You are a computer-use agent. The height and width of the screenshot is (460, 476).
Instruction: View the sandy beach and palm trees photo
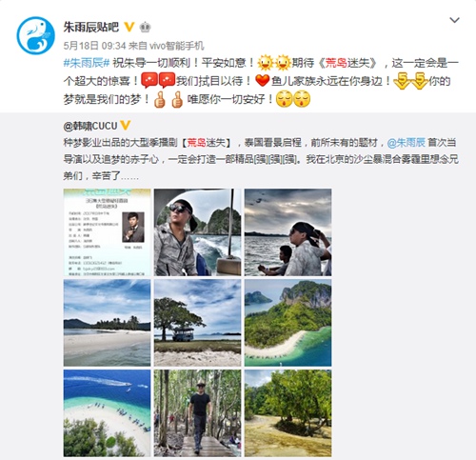[107, 323]
